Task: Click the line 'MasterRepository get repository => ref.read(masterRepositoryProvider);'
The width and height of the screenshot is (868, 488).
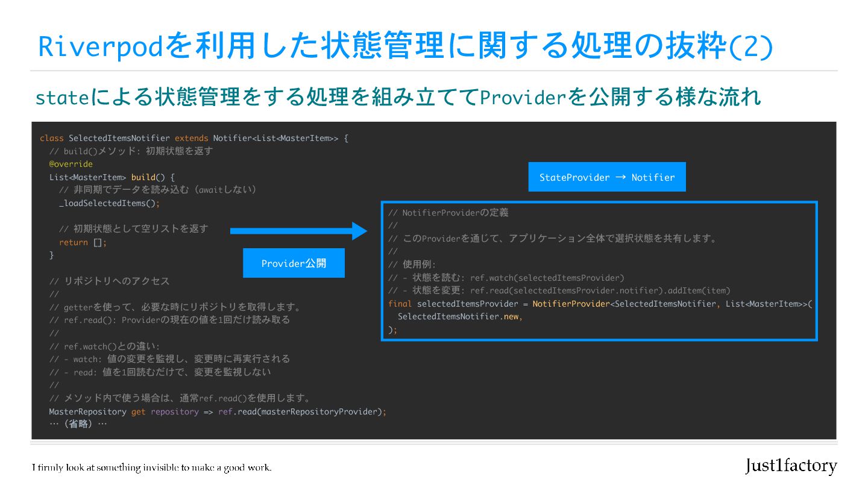Action: tap(218, 411)
